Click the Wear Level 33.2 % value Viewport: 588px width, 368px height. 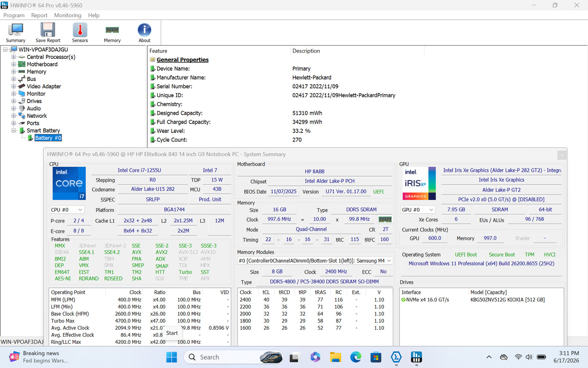[301, 131]
